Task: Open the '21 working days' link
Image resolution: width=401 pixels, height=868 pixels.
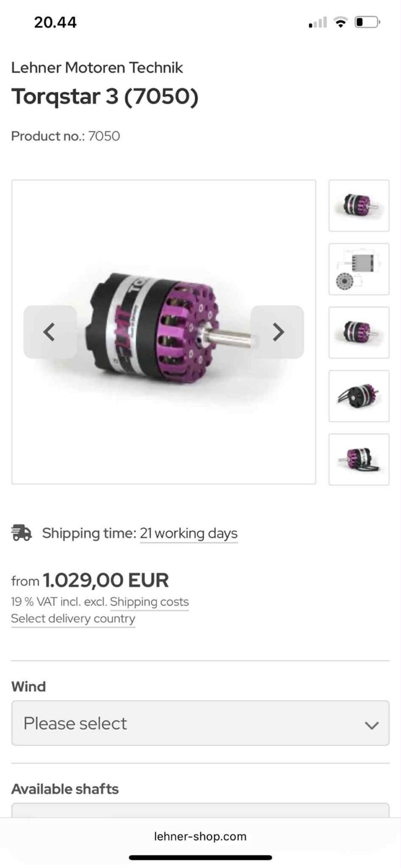Action: [x=189, y=533]
